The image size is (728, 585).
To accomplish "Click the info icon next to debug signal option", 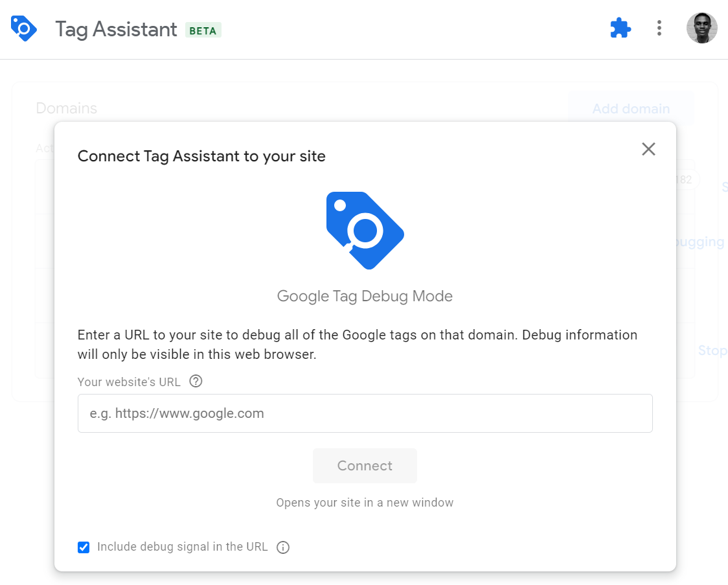I will pyautogui.click(x=283, y=547).
